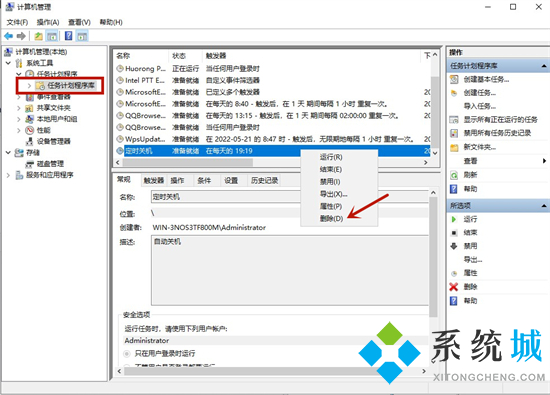Select the WpsUpdat... task row

coord(273,139)
